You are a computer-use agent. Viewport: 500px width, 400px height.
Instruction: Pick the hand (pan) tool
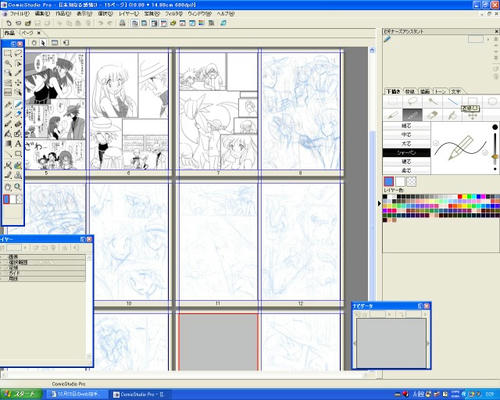8,187
